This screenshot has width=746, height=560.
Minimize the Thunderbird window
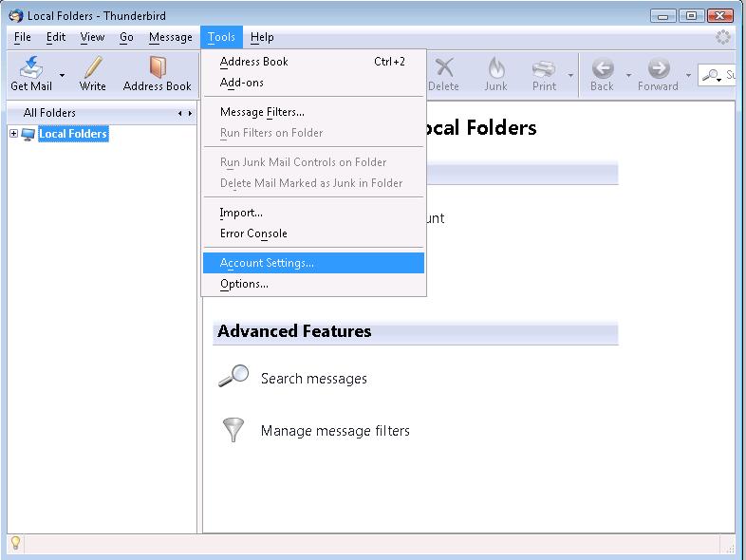click(x=662, y=16)
